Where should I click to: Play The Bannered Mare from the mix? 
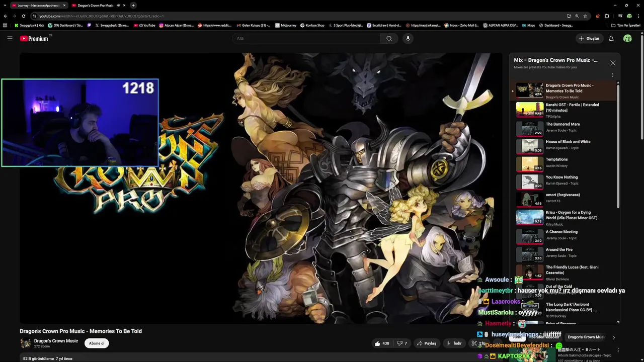[564, 129]
